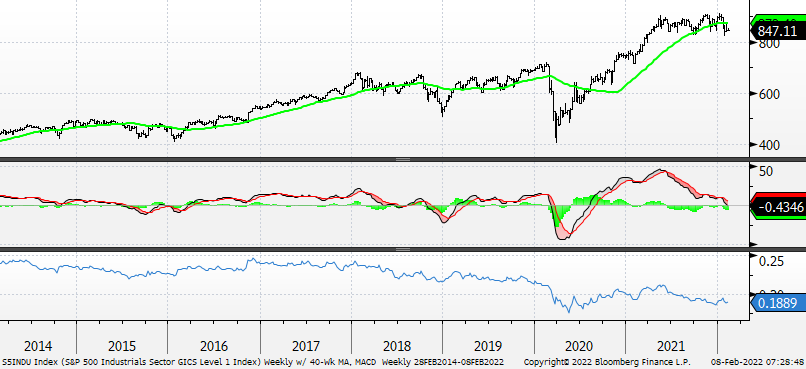The image size is (806, 369).
Task: Click the 08-Feb-2022 07:28:48 timestamp
Action: point(757,362)
